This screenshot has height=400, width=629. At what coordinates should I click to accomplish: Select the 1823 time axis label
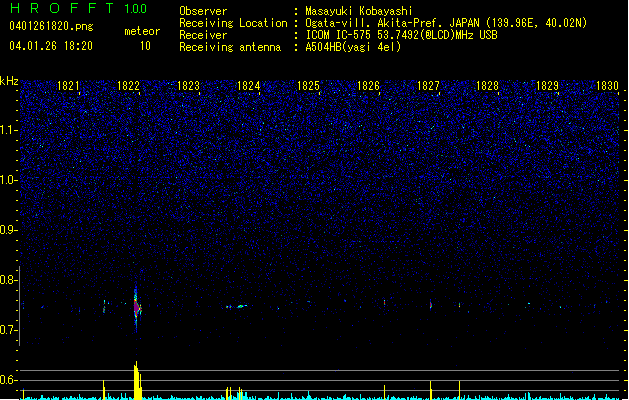[188, 86]
